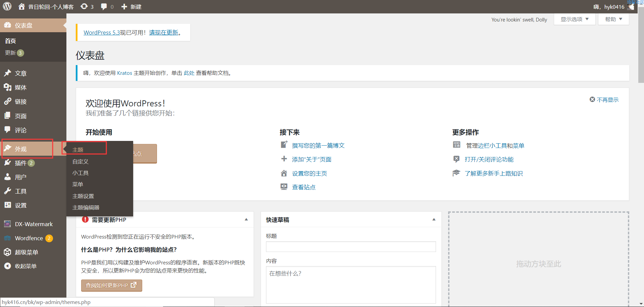Open the 更新 submenu item under 仪表盘
This screenshot has height=307, width=644.
(x=14, y=53)
